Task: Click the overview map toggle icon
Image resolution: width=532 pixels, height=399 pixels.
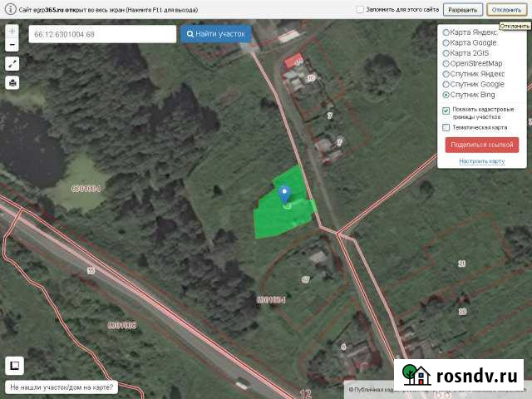Action: pos(14,366)
